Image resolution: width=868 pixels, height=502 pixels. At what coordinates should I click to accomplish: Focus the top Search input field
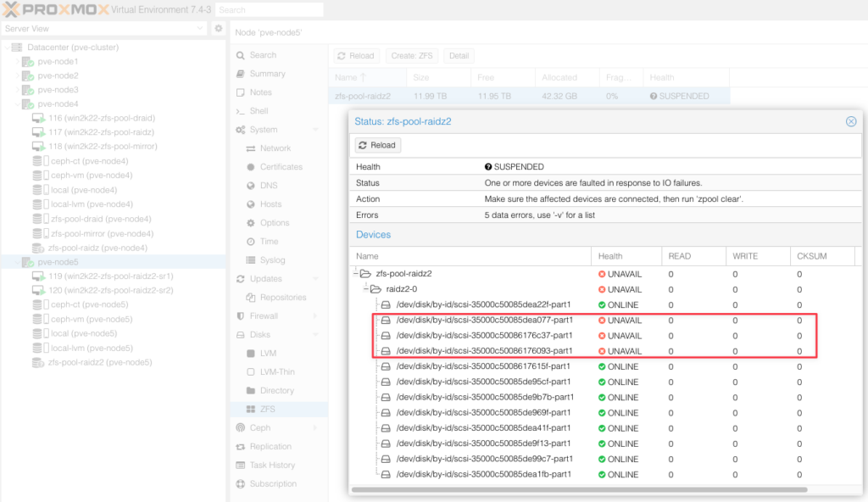tap(270, 9)
